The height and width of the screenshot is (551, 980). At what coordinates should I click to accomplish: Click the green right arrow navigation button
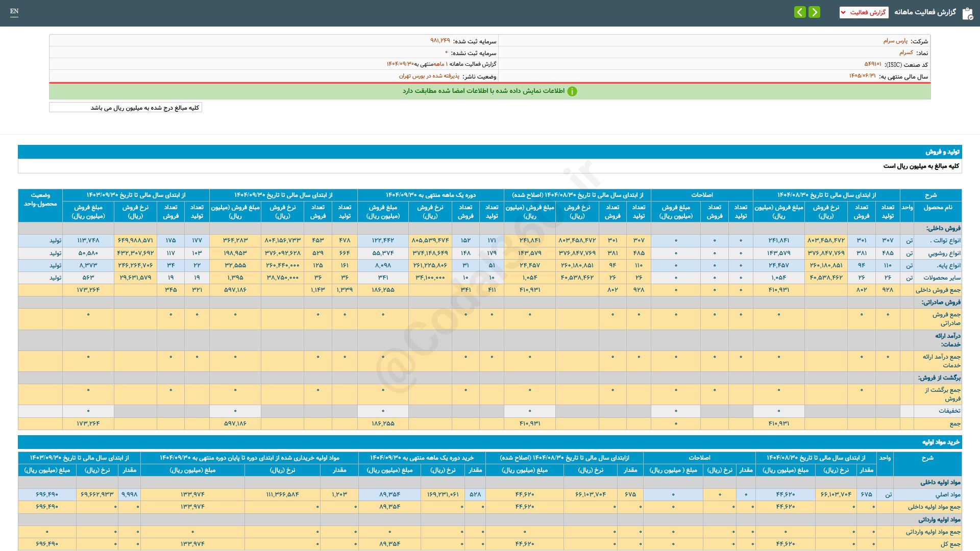pos(815,12)
